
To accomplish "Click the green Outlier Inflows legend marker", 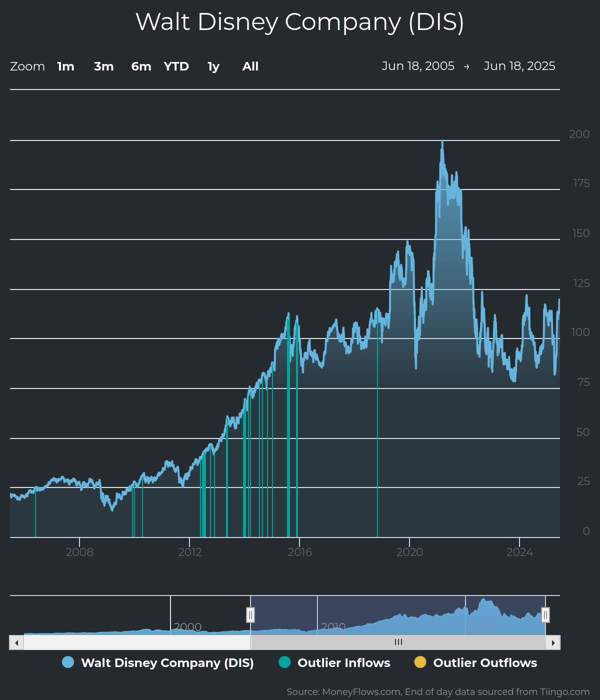I will click(284, 662).
